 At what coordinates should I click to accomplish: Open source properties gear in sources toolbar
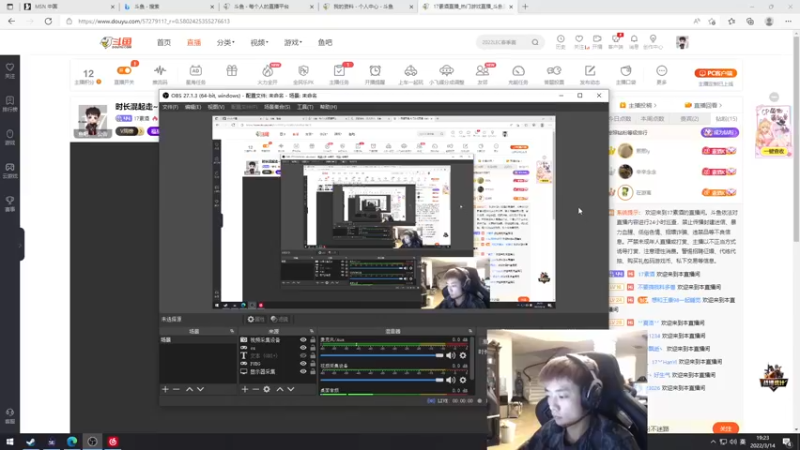pyautogui.click(x=267, y=389)
